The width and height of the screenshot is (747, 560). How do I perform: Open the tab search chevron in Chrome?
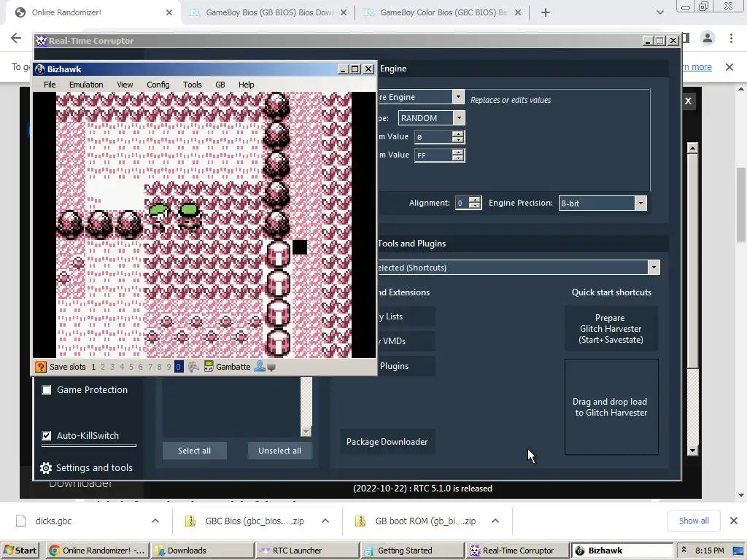(x=659, y=12)
